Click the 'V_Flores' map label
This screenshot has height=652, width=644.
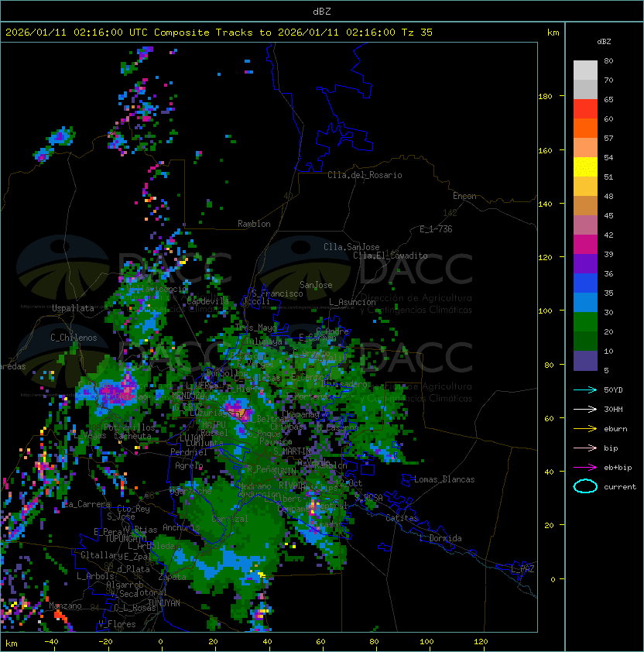[117, 624]
